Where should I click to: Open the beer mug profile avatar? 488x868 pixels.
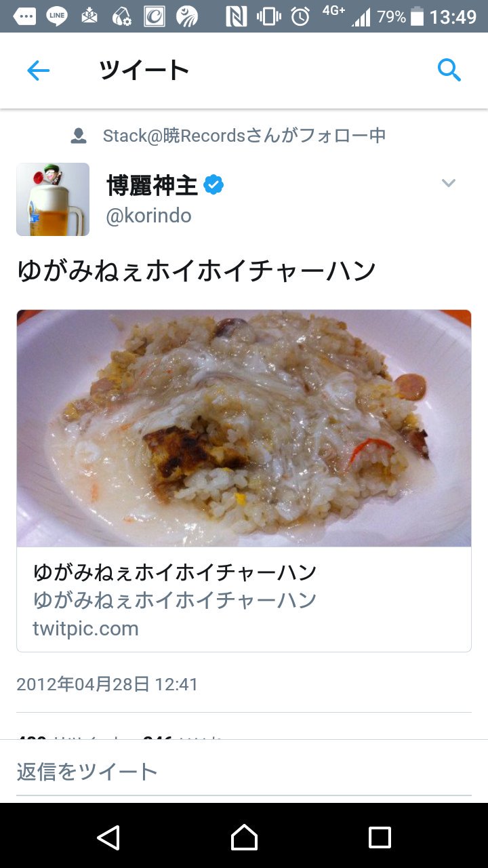click(x=53, y=199)
